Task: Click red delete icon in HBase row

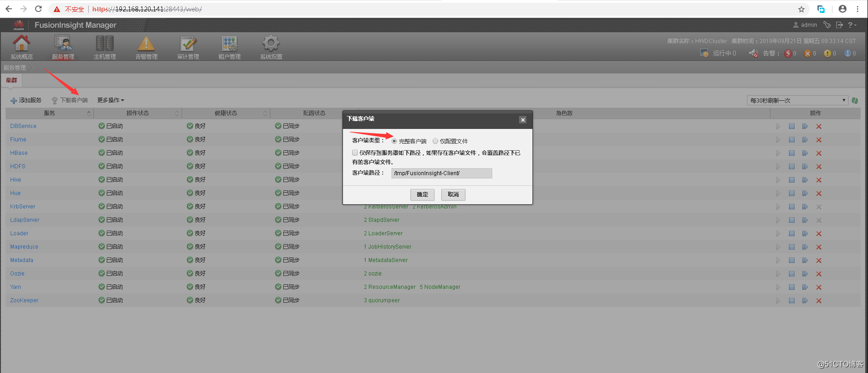Action: click(x=819, y=153)
